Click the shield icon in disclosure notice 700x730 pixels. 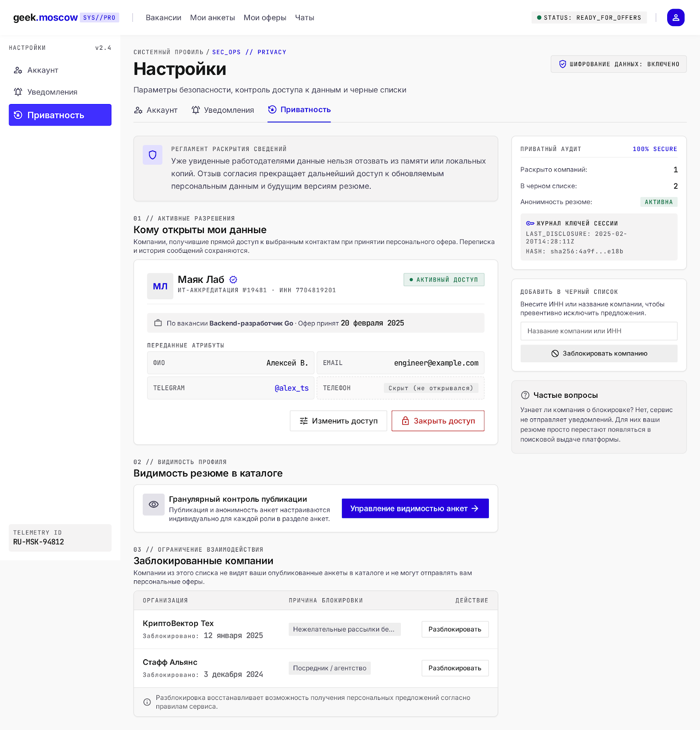152,155
